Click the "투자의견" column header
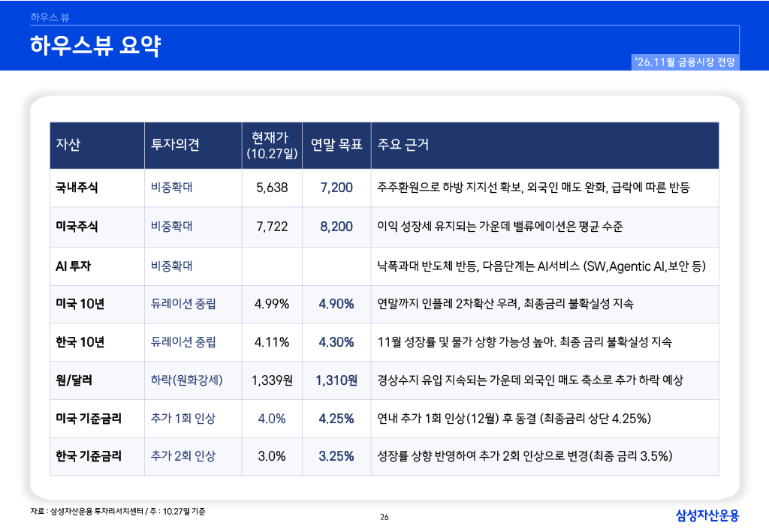The image size is (769, 532). point(175,145)
